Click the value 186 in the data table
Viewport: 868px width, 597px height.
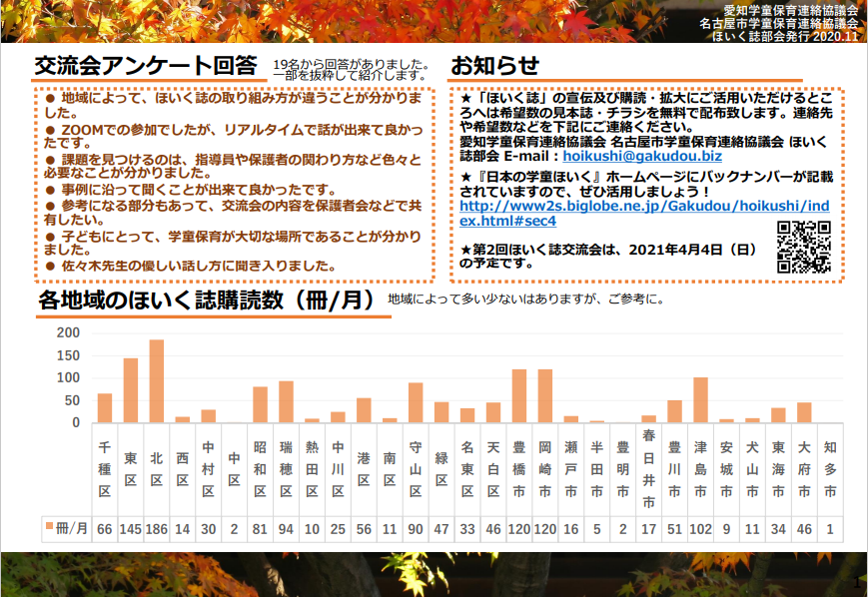tap(156, 526)
